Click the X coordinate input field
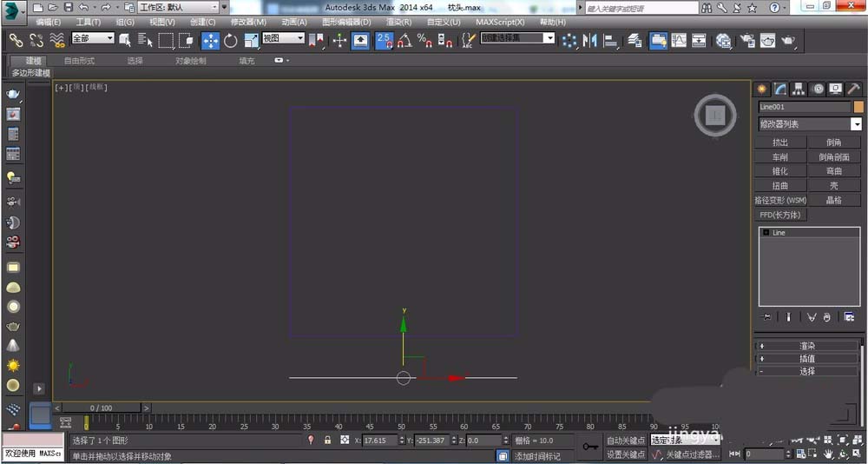 [x=380, y=441]
